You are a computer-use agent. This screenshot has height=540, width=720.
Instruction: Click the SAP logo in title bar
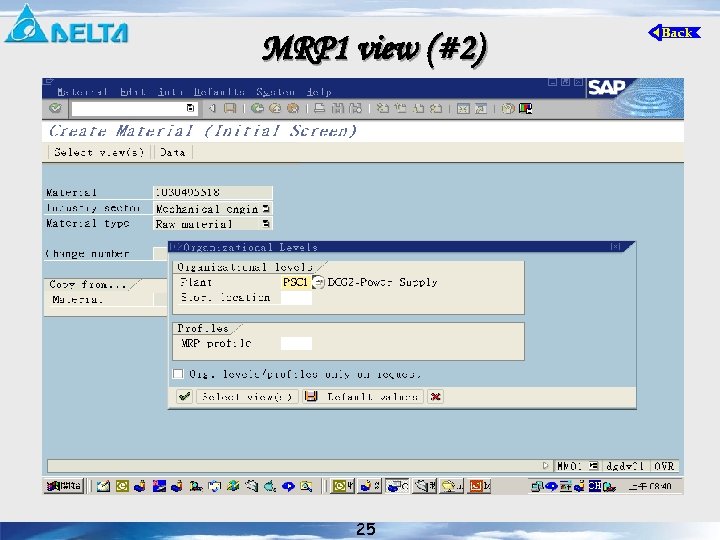606,87
